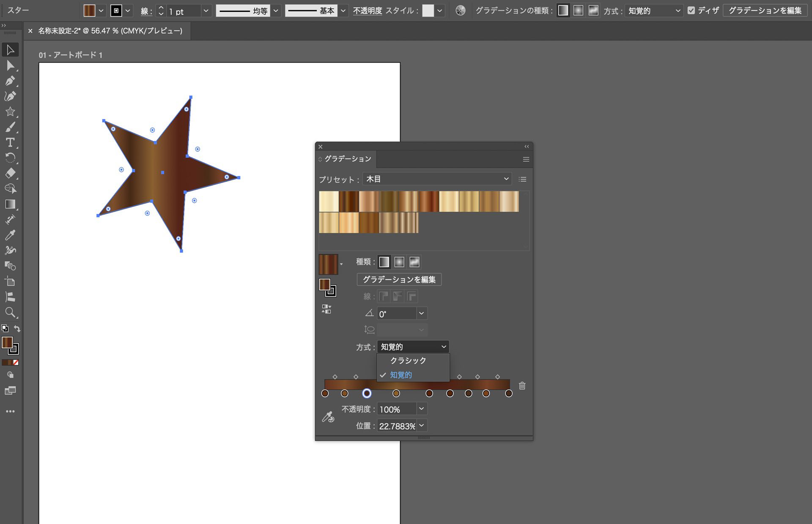Enable the ディザ checkbox in the top bar

(x=692, y=11)
